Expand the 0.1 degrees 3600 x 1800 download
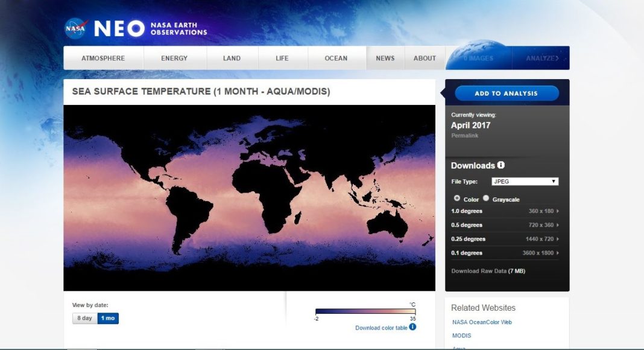The width and height of the screenshot is (644, 350). point(505,253)
